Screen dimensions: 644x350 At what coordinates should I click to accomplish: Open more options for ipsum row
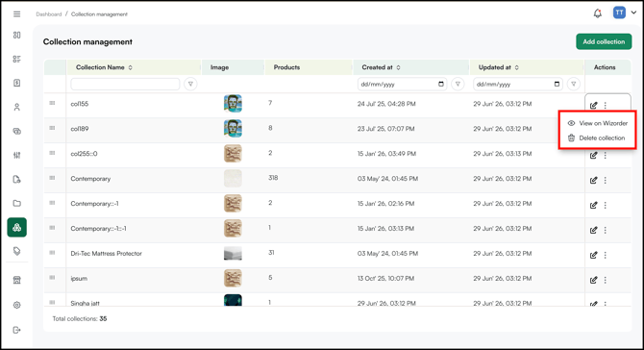(x=605, y=280)
